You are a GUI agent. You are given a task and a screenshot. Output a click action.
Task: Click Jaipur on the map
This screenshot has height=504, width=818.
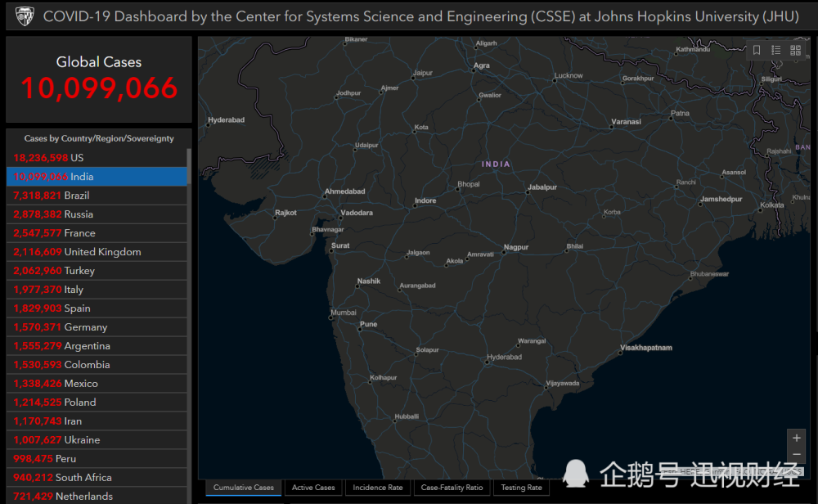423,73
